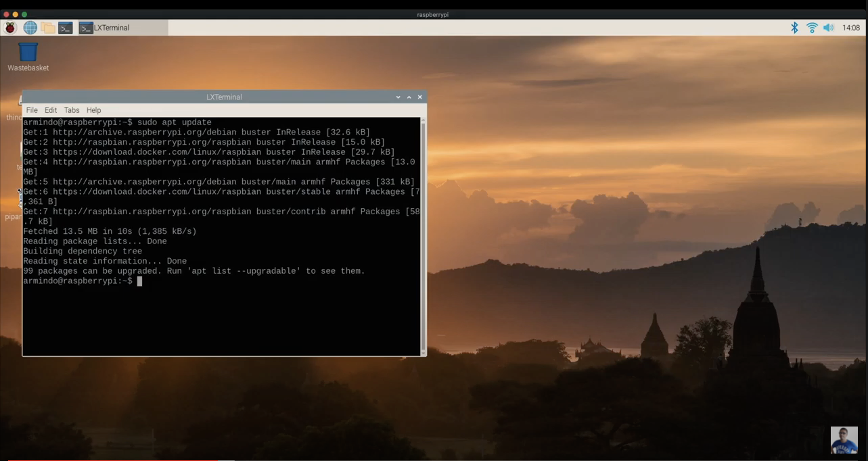Viewport: 868px width, 461px height.
Task: Click the webcam thumbnail of the presenter
Action: pyautogui.click(x=844, y=439)
